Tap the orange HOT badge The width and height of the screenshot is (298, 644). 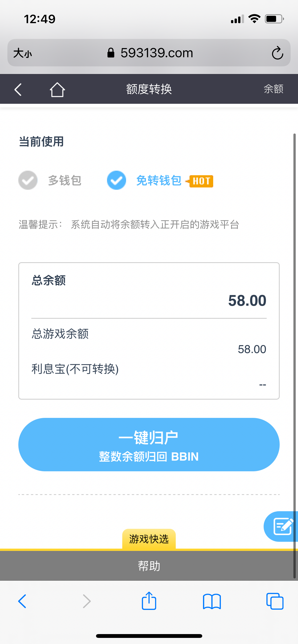click(201, 181)
